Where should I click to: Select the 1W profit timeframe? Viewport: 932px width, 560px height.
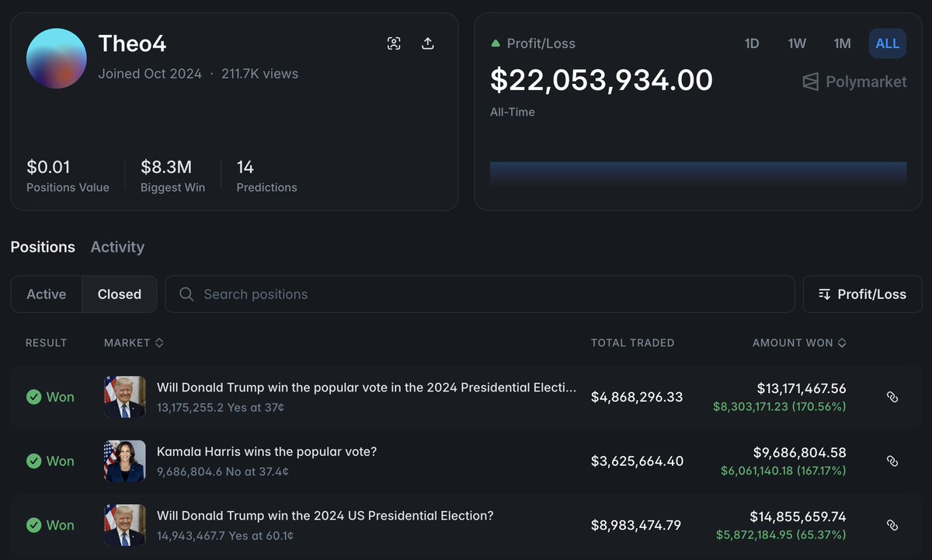coord(797,43)
